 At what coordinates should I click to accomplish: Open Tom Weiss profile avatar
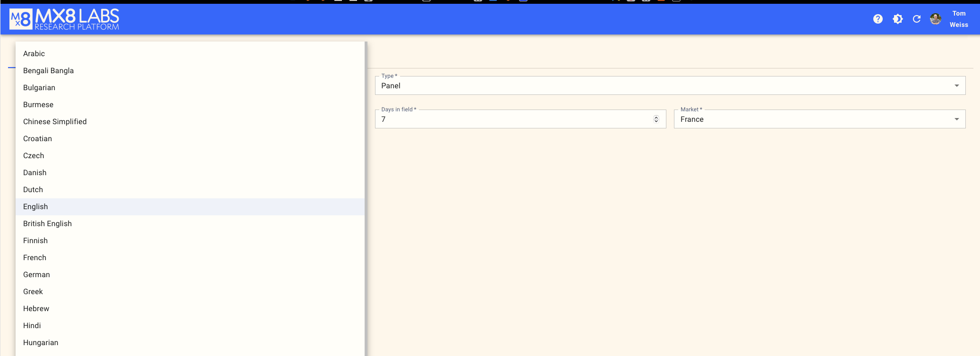936,19
